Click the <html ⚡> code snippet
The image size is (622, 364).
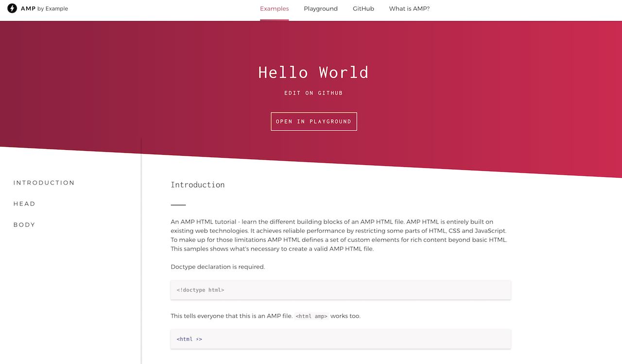click(340, 339)
